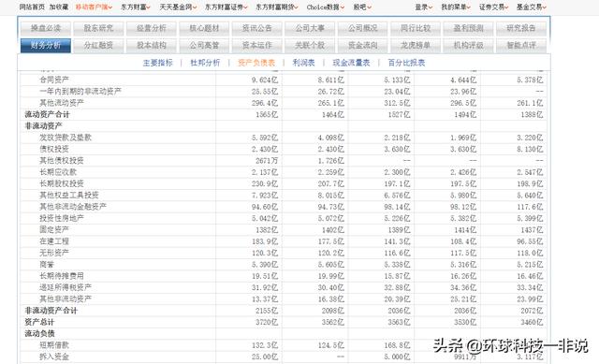Select 其他债权投资 value 2671万
Viewport: 599px width, 364px height.
[267, 161]
